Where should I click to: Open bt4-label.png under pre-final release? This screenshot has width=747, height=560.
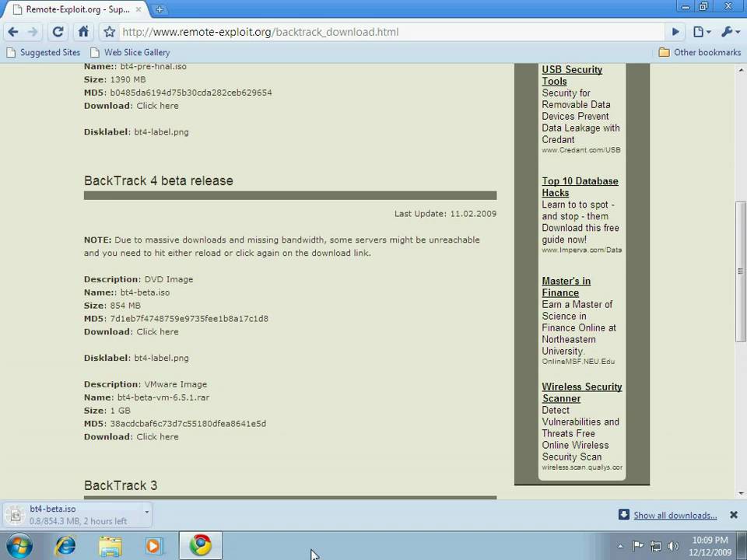(x=161, y=132)
